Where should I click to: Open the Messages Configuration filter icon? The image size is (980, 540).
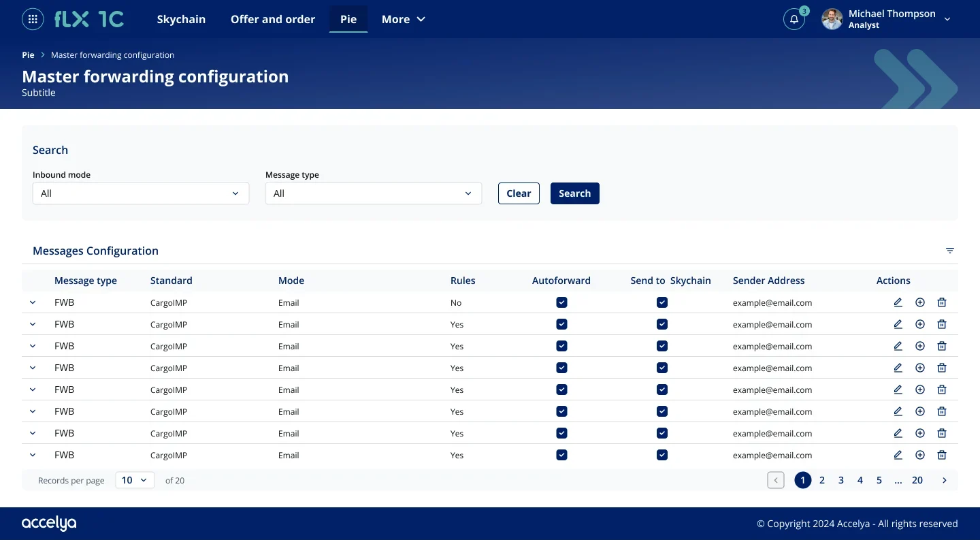tap(950, 251)
